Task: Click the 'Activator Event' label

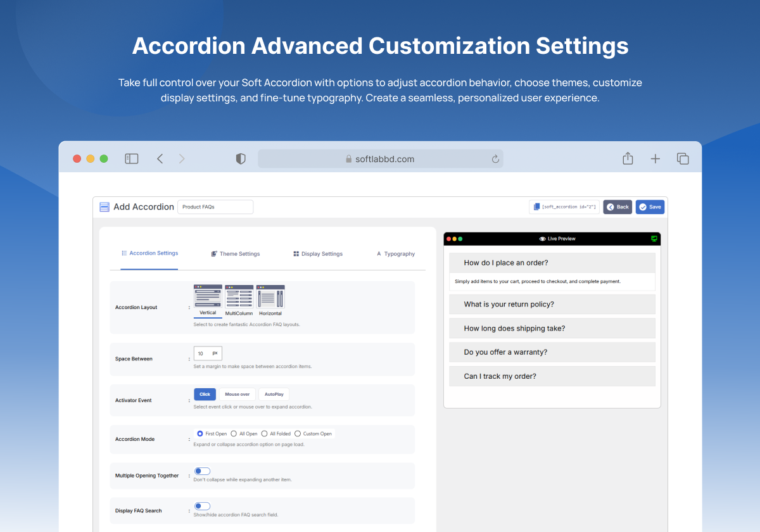Action: click(134, 400)
